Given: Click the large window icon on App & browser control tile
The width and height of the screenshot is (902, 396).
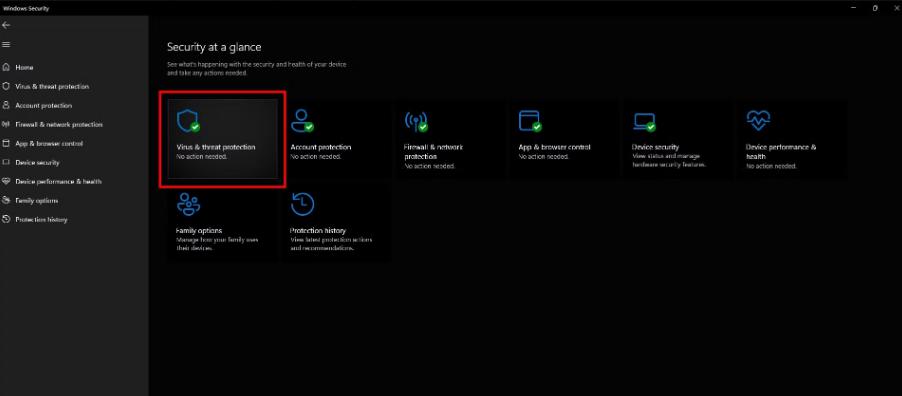Looking at the screenshot, I should click(530, 121).
